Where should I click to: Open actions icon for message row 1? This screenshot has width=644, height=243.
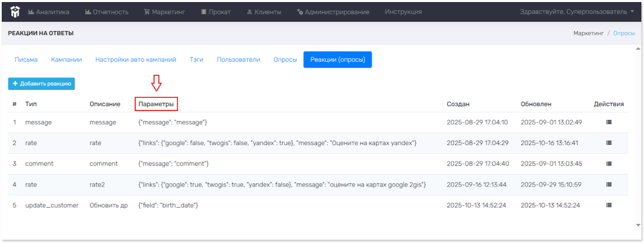(x=609, y=122)
